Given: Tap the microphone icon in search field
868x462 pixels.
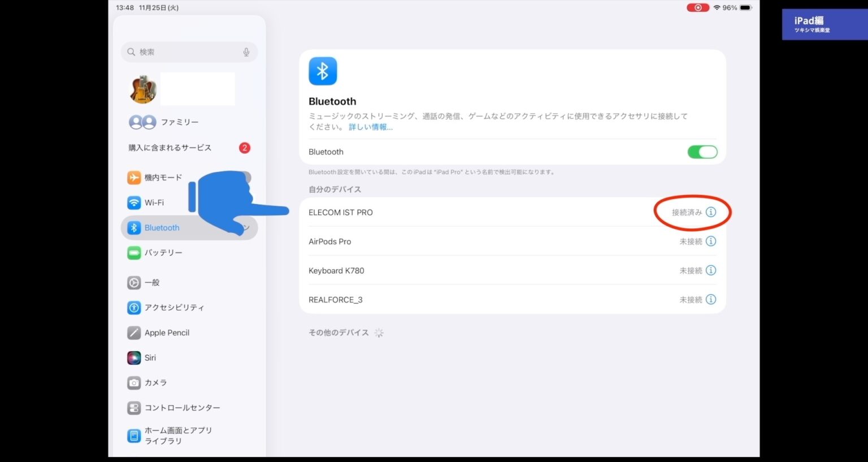Looking at the screenshot, I should click(246, 52).
